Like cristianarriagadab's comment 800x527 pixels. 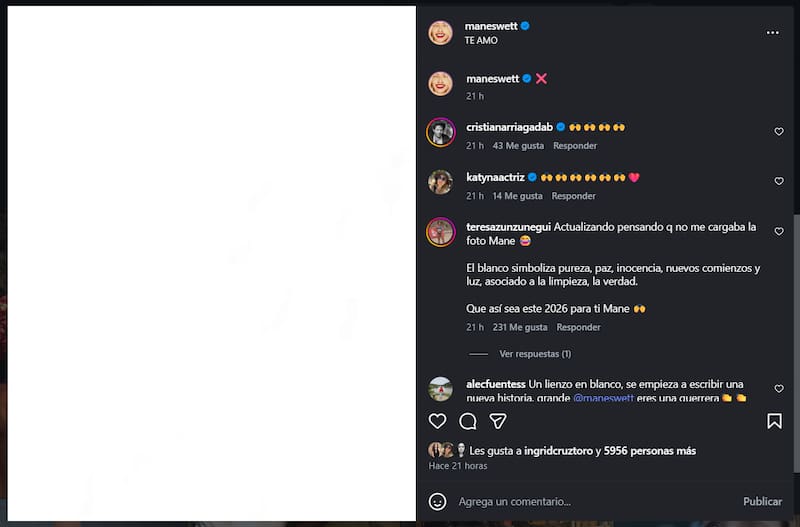[x=779, y=132]
